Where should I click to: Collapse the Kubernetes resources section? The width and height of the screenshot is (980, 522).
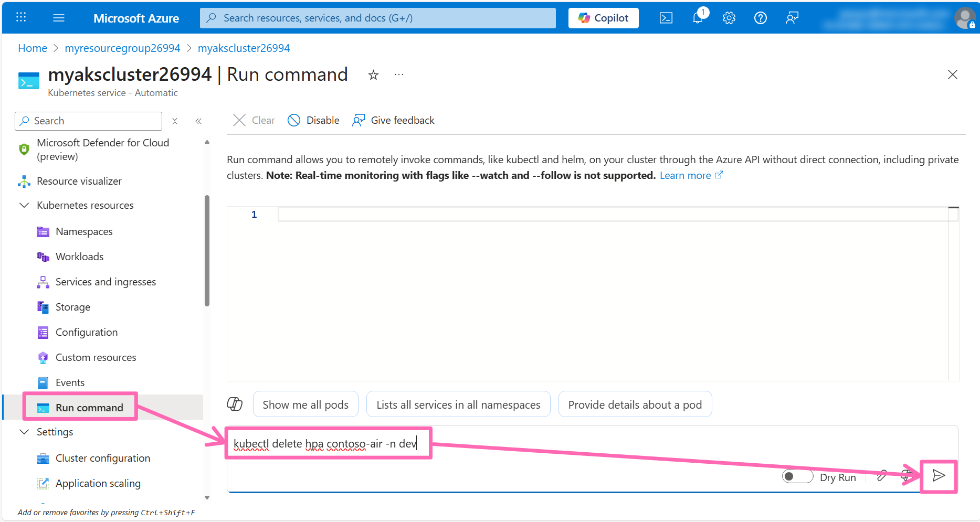[24, 205]
